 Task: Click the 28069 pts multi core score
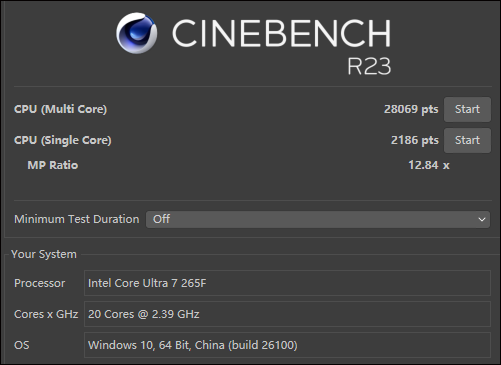point(411,109)
